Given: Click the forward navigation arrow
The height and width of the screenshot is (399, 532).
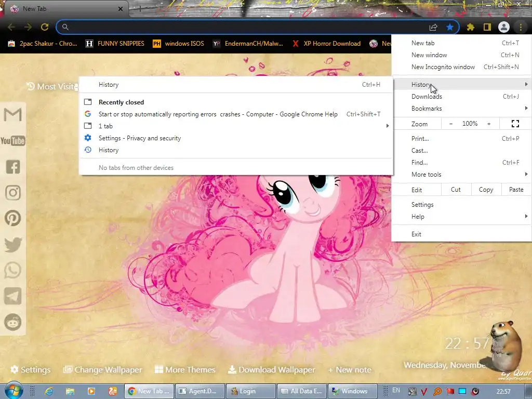Looking at the screenshot, I should point(28,27).
